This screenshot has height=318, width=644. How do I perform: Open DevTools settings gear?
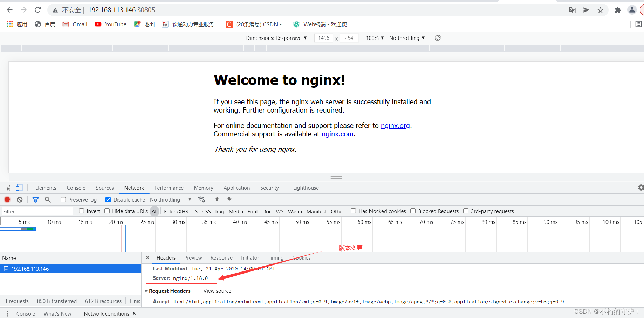pos(641,188)
